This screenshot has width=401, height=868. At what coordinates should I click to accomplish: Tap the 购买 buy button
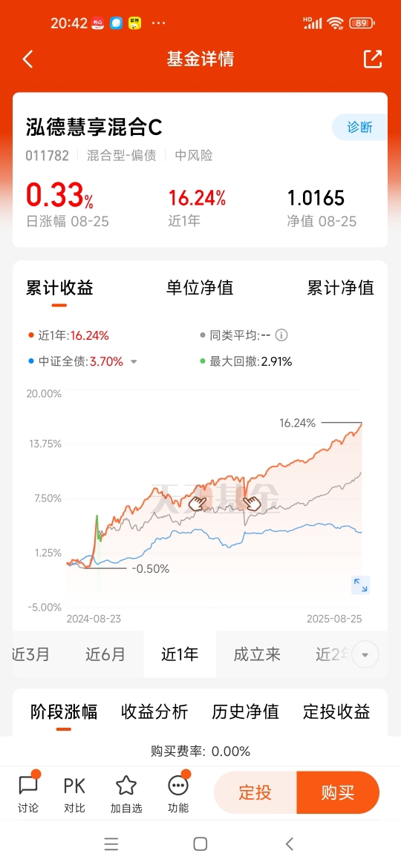tap(338, 793)
